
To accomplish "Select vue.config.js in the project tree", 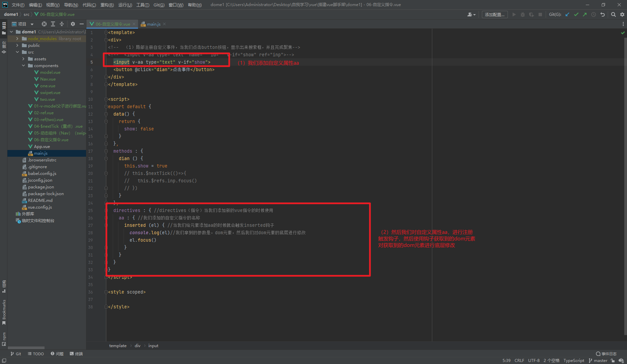I will tap(40, 207).
